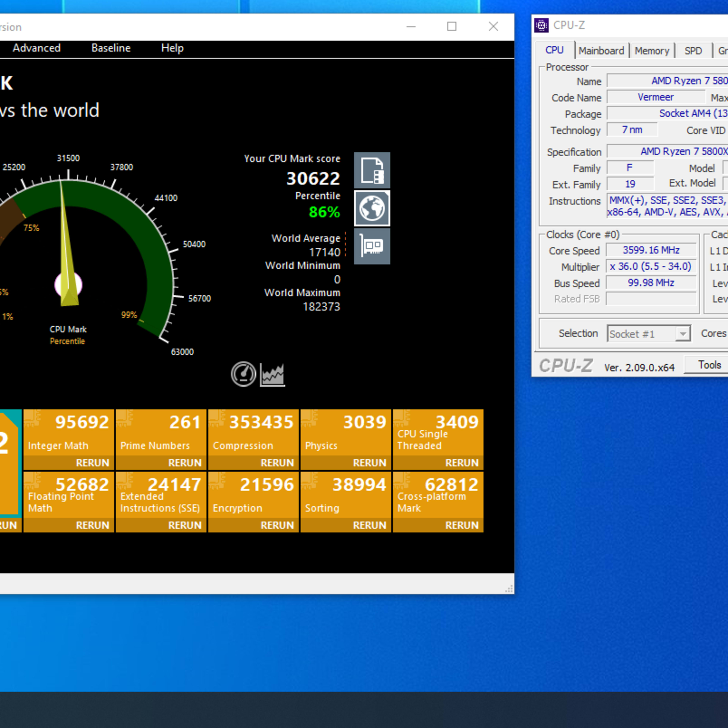The height and width of the screenshot is (728, 728).
Task: Click the Encryption score 21596
Action: (x=267, y=485)
